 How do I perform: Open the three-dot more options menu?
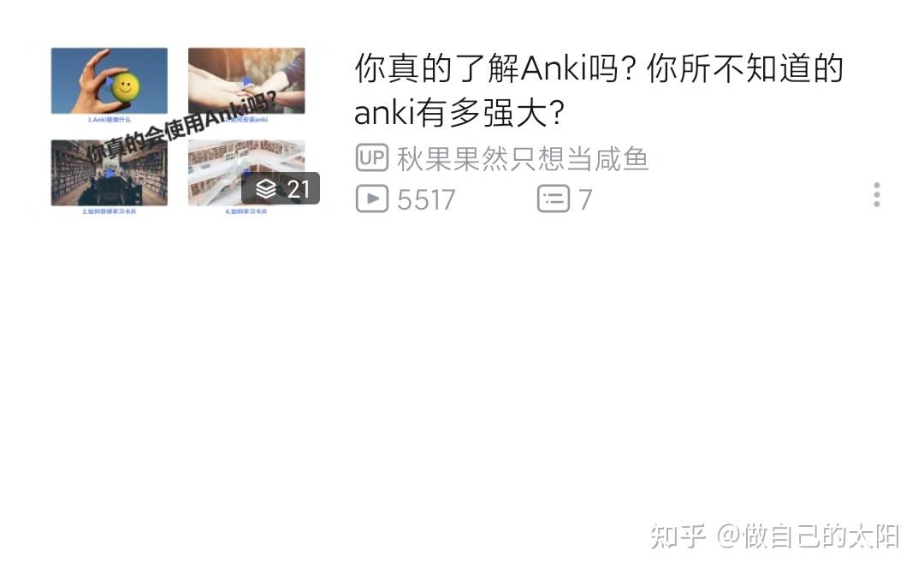(876, 194)
